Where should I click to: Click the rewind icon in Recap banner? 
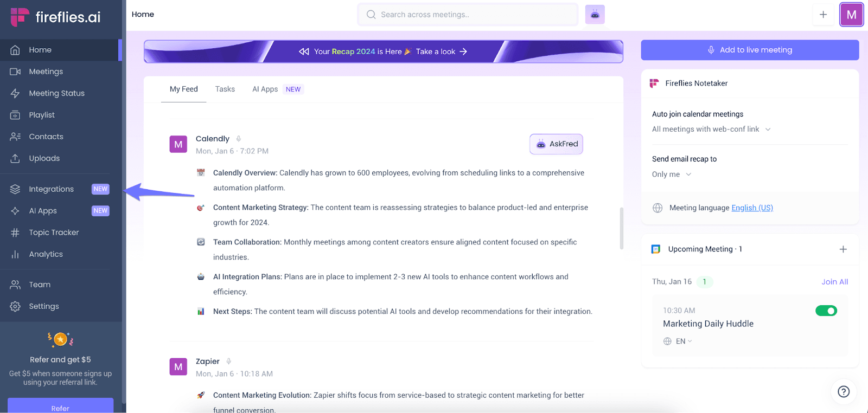click(304, 51)
